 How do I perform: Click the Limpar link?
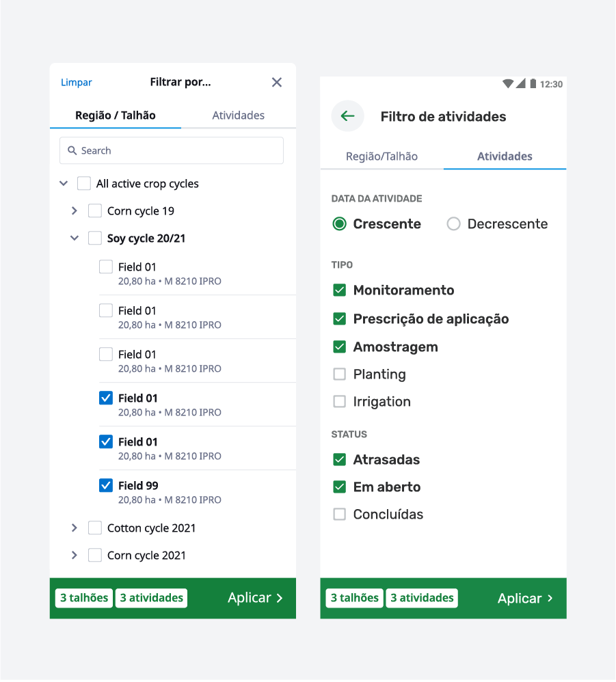[x=76, y=82]
